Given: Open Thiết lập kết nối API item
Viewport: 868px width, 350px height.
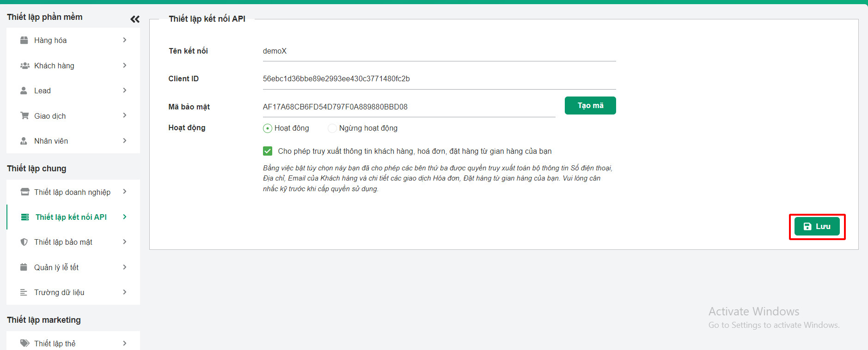Looking at the screenshot, I should [x=73, y=217].
